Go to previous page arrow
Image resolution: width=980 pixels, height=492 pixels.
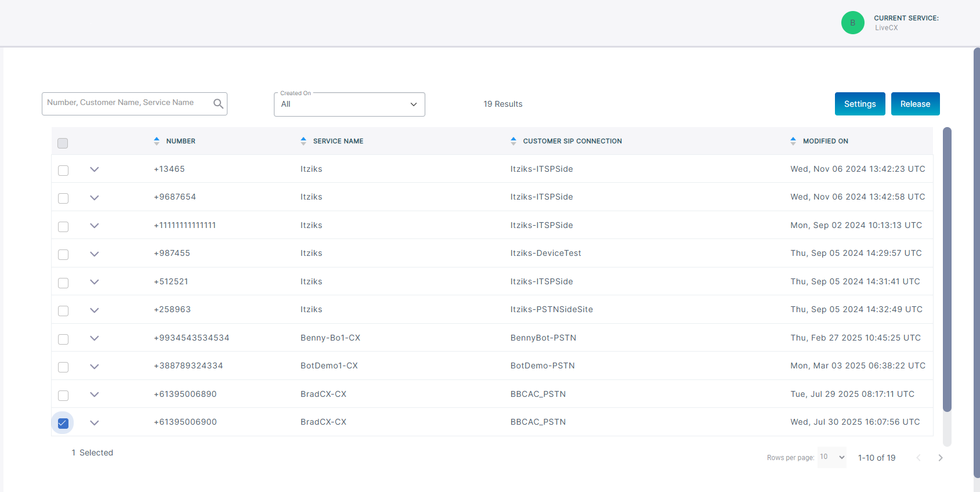(918, 458)
